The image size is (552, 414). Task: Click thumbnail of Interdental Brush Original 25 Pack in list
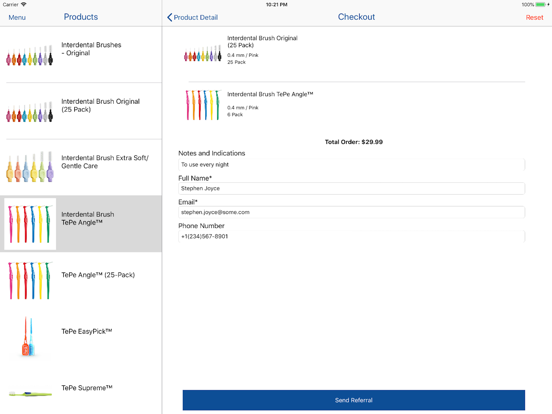click(x=30, y=112)
